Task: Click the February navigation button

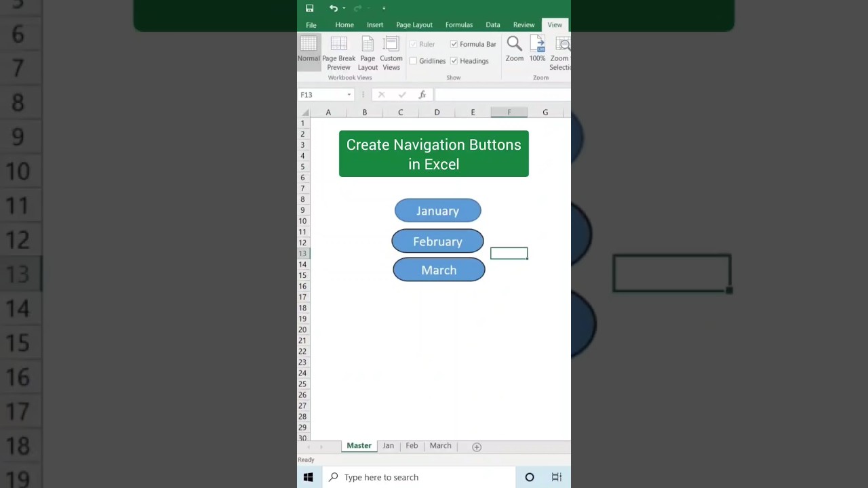Action: click(438, 241)
